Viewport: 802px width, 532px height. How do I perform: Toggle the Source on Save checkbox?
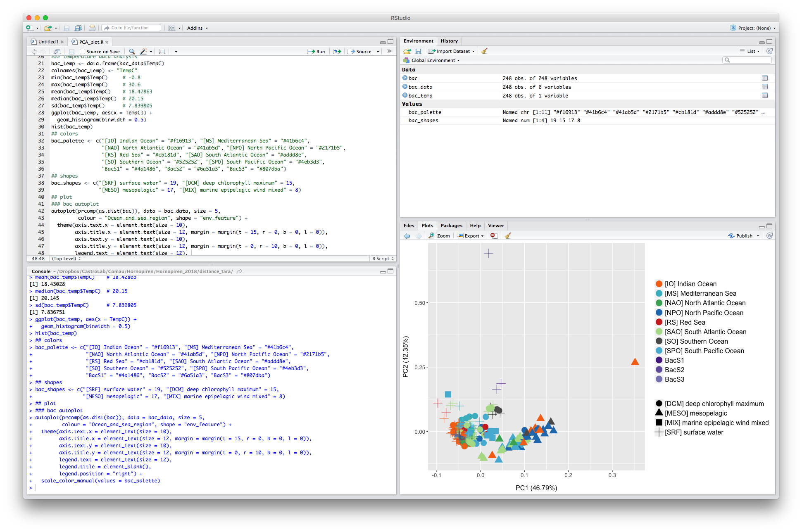(82, 52)
